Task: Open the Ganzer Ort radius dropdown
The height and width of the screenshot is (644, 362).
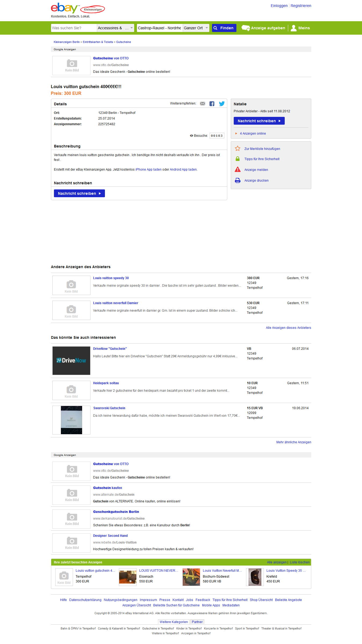Action: (x=196, y=28)
